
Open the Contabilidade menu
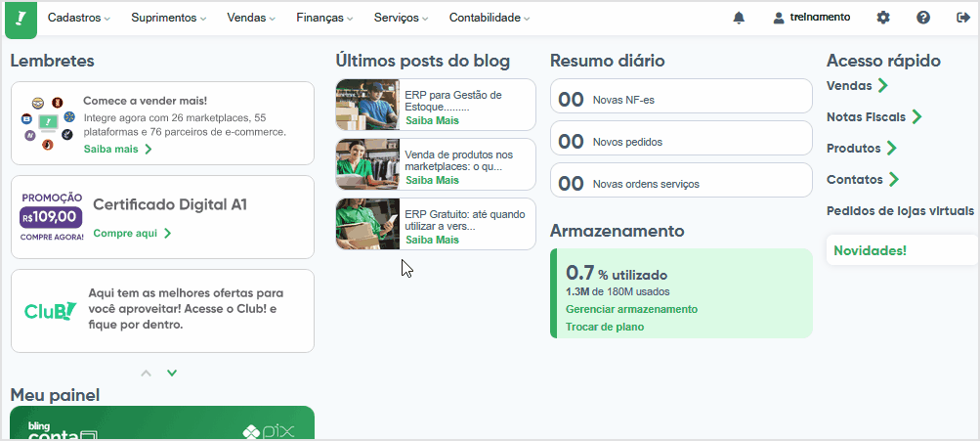pyautogui.click(x=490, y=18)
